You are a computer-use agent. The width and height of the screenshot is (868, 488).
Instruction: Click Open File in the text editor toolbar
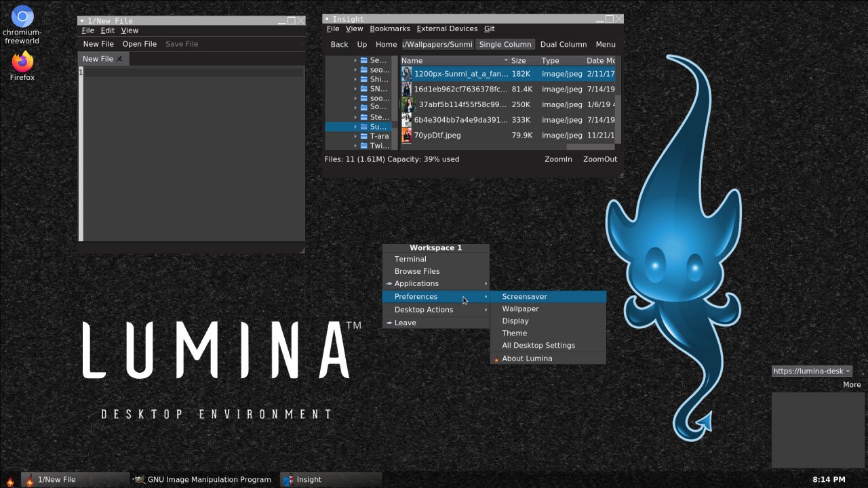pyautogui.click(x=140, y=44)
